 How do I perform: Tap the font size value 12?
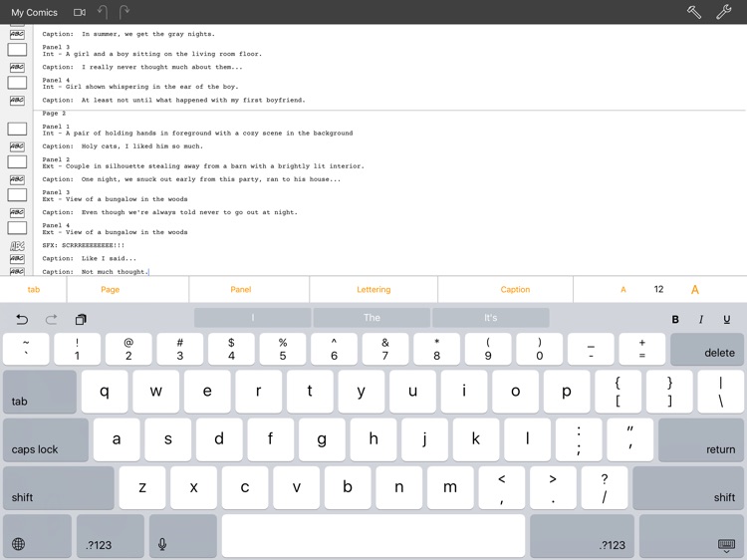click(658, 289)
